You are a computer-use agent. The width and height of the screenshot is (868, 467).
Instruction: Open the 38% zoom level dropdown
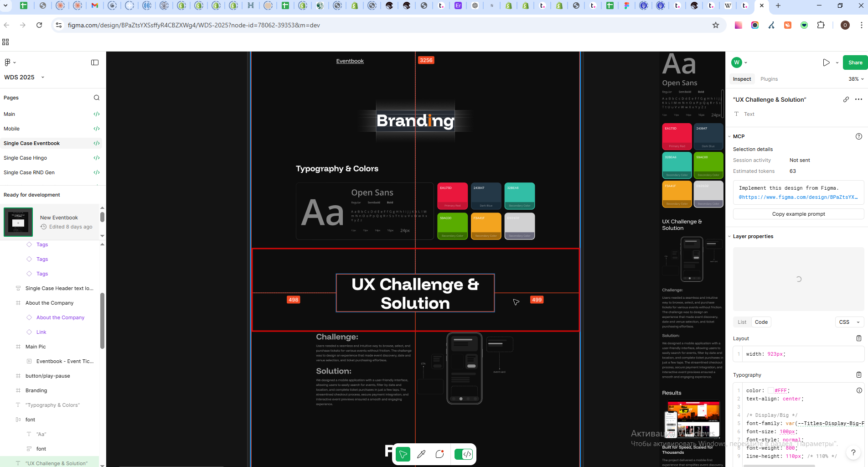pos(856,79)
